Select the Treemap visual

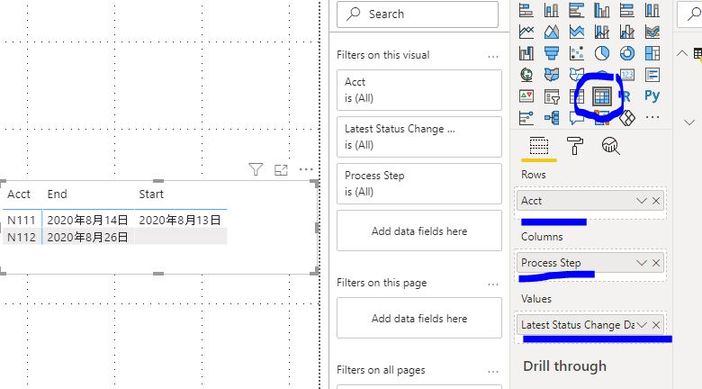click(x=652, y=53)
